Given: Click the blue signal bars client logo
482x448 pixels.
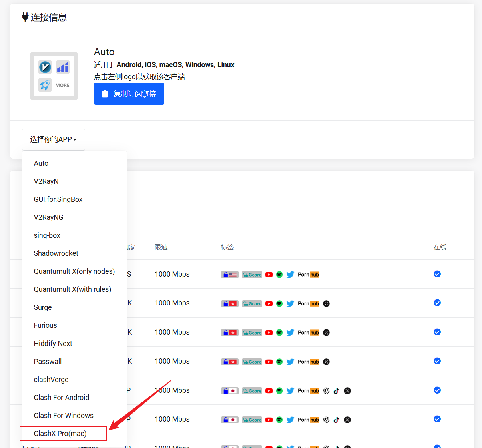Looking at the screenshot, I should pos(63,67).
